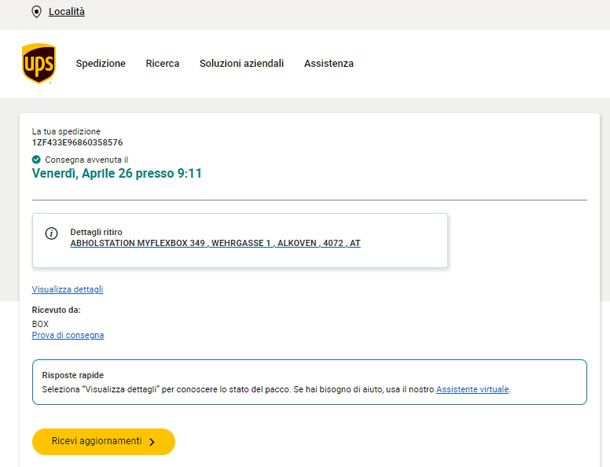Click the Ricevi aggiornamenti button
The width and height of the screenshot is (610, 467).
(103, 441)
